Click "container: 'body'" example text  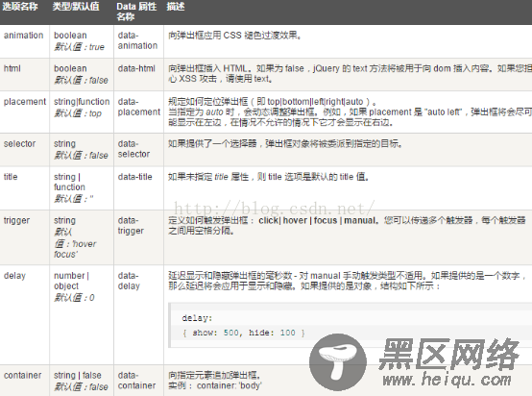pyautogui.click(x=229, y=385)
